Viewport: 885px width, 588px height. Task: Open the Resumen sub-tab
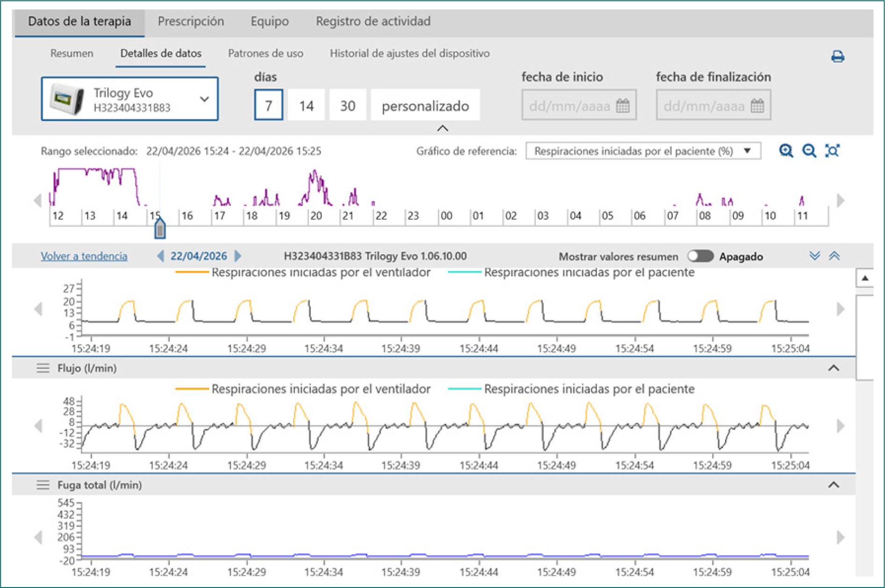tap(72, 53)
